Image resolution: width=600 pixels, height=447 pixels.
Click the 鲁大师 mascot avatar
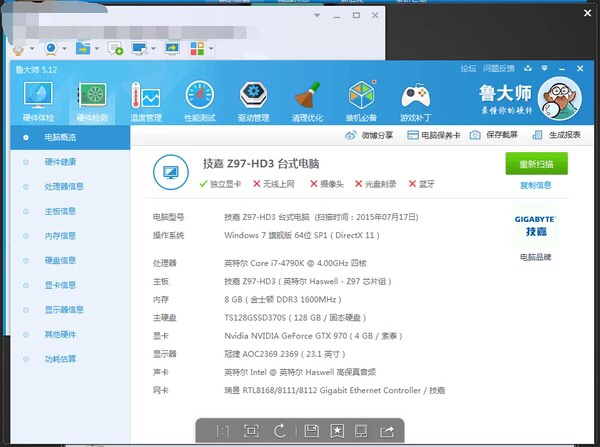pos(559,99)
